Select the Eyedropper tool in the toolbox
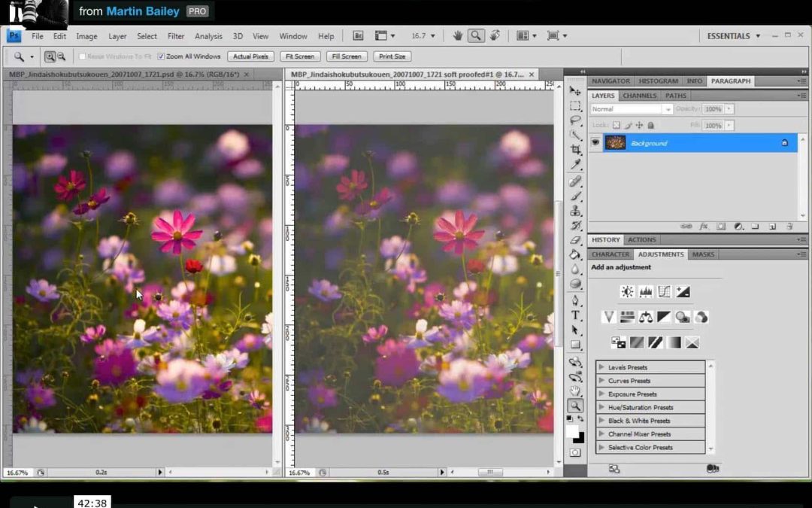The height and width of the screenshot is (508, 812). click(x=576, y=165)
